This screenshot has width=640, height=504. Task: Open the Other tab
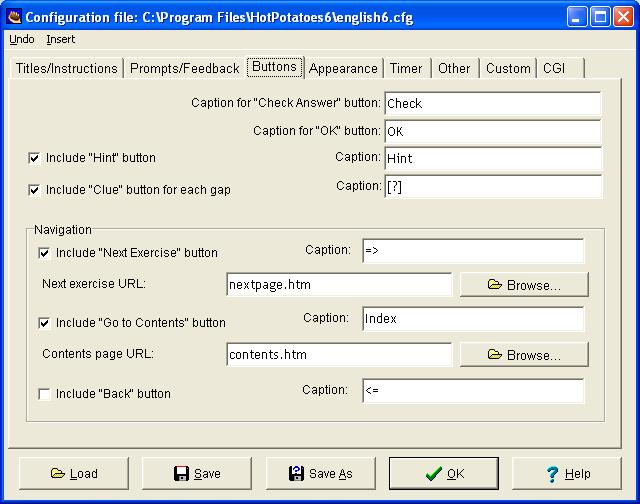(x=454, y=68)
